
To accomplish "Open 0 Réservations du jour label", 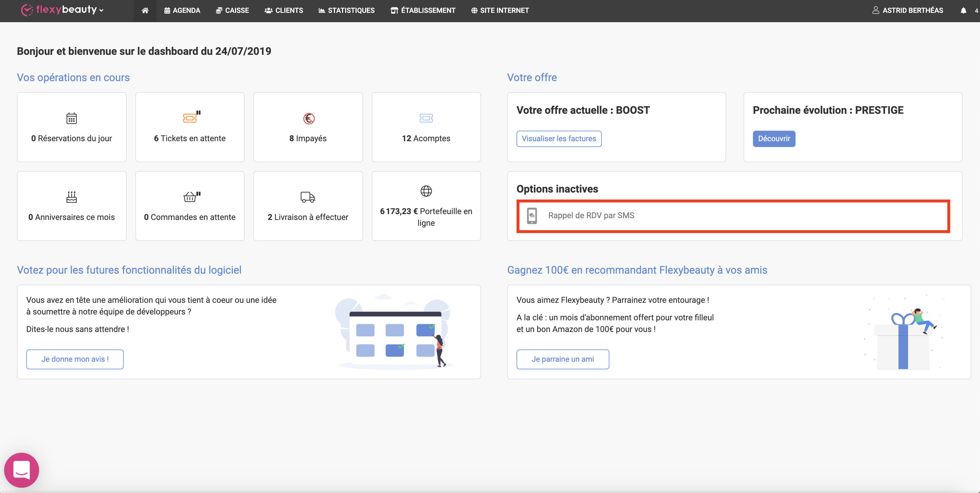I will point(72,138).
